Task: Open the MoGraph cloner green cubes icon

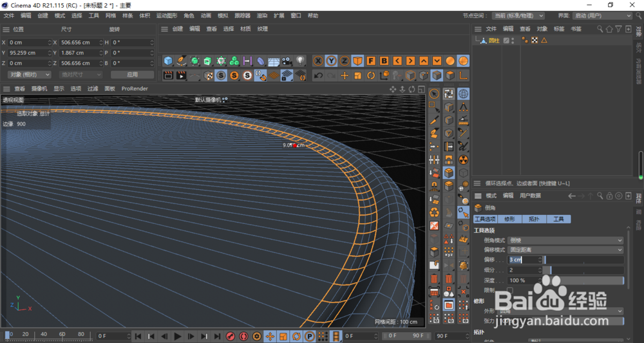Action: tap(234, 61)
